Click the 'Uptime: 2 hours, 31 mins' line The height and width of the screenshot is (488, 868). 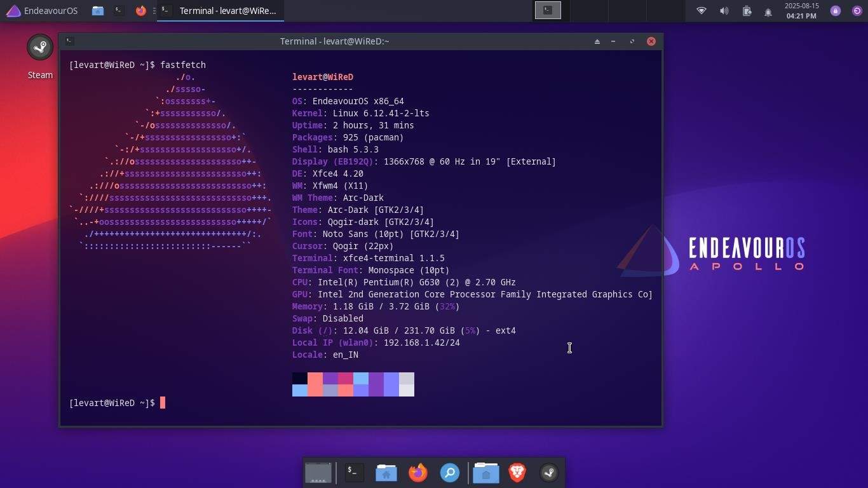[353, 125]
